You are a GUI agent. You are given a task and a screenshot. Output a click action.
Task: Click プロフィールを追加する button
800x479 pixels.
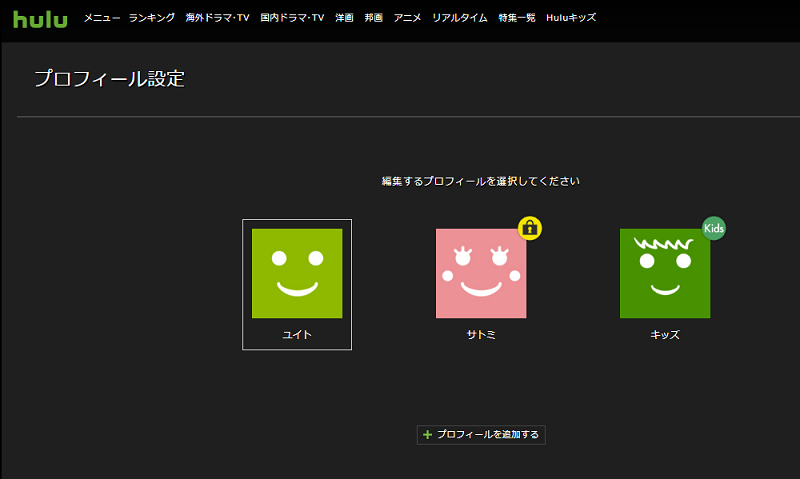[x=481, y=435]
